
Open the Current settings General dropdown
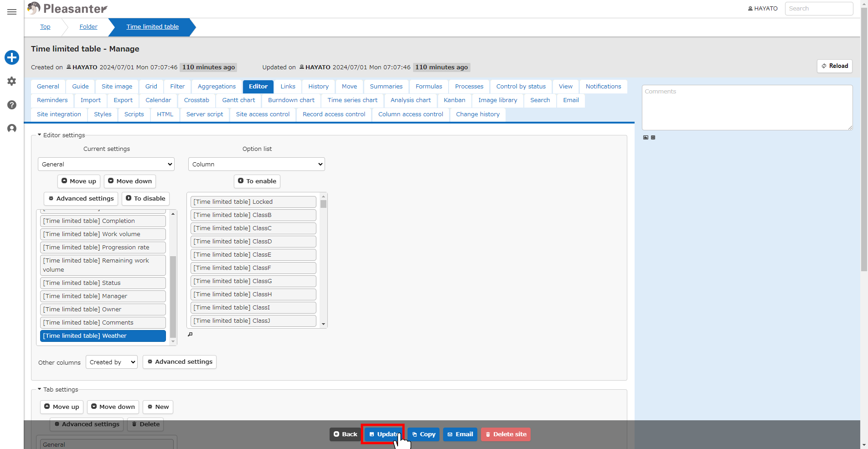pyautogui.click(x=106, y=164)
